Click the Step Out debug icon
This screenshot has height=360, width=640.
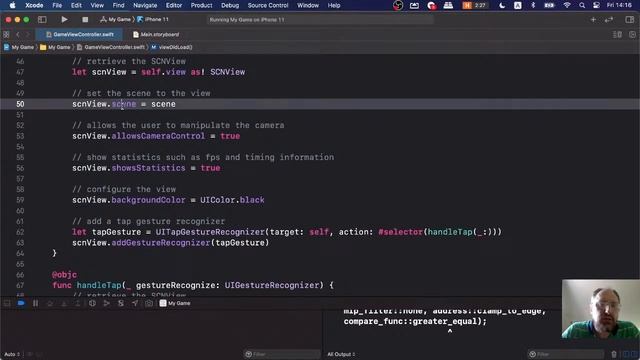pyautogui.click(x=78, y=303)
